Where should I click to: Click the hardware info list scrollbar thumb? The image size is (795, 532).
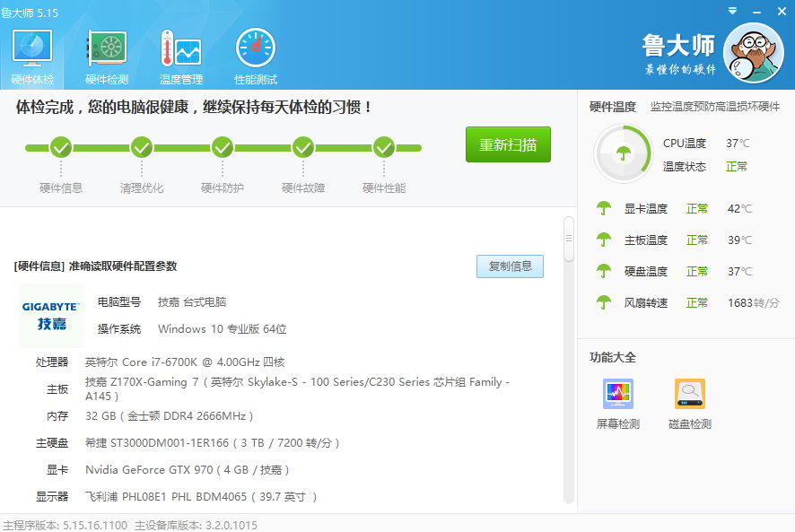tap(569, 239)
